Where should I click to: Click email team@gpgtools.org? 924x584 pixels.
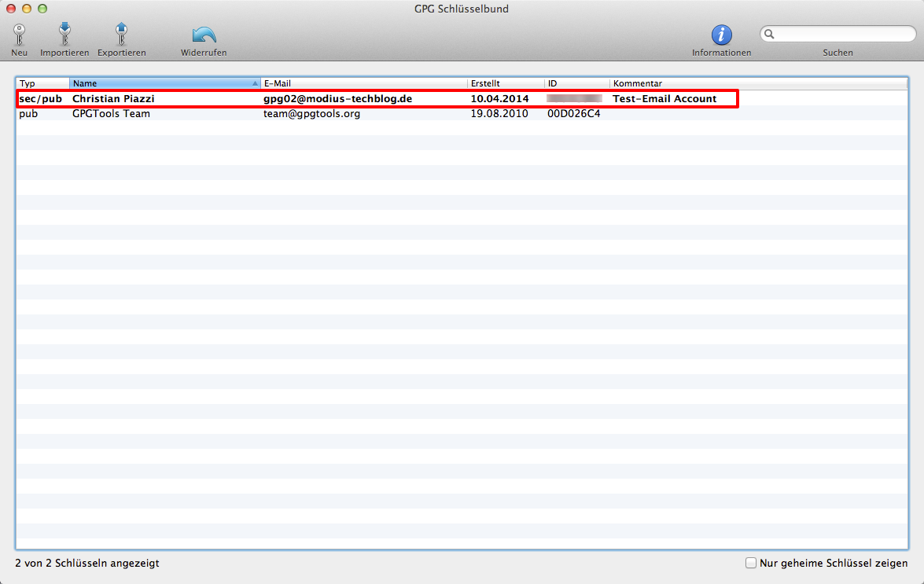[x=311, y=114]
